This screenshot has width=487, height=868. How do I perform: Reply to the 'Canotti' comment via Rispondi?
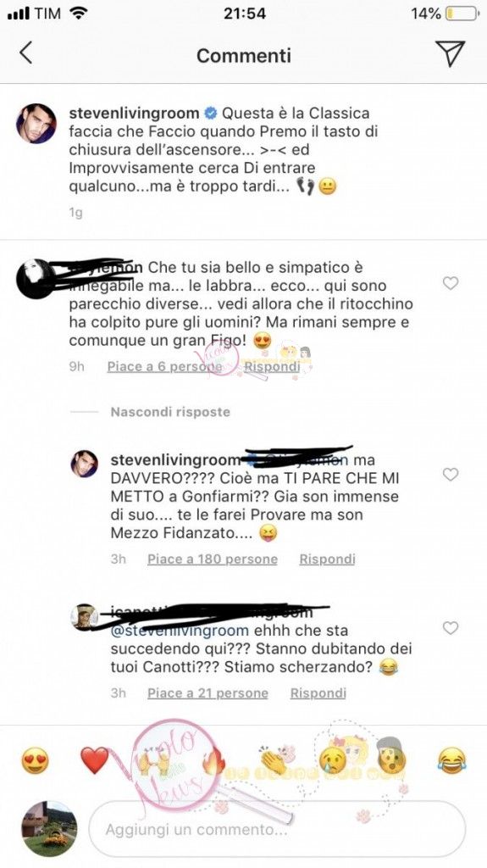click(318, 693)
